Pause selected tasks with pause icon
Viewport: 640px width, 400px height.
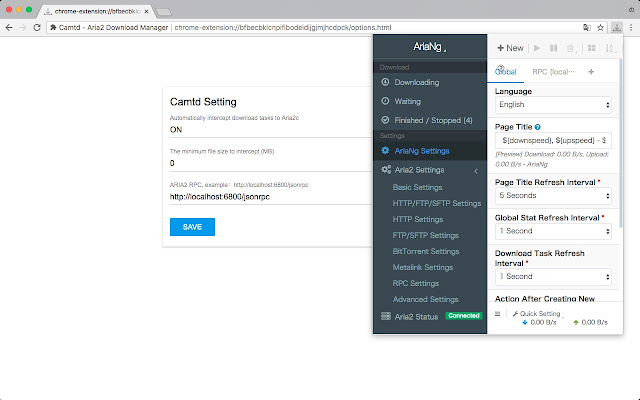point(553,48)
